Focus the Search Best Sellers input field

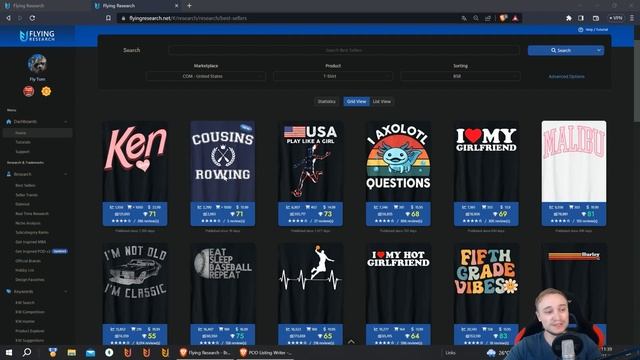tap(344, 50)
